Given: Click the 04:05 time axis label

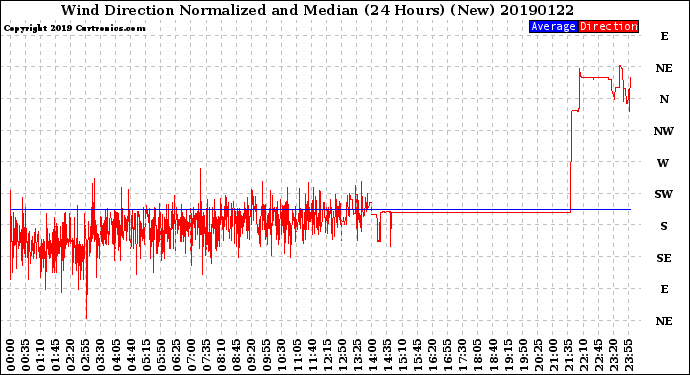Looking at the screenshot, I should (116, 355).
